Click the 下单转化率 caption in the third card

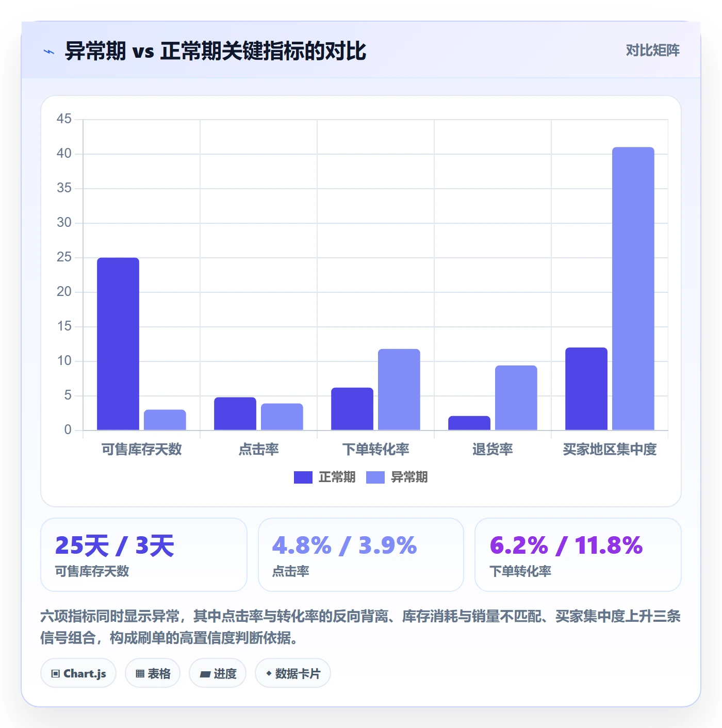pyautogui.click(x=521, y=571)
